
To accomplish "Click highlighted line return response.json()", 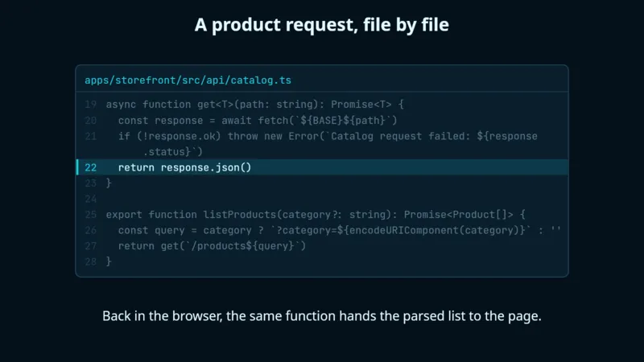I will pos(184,167).
